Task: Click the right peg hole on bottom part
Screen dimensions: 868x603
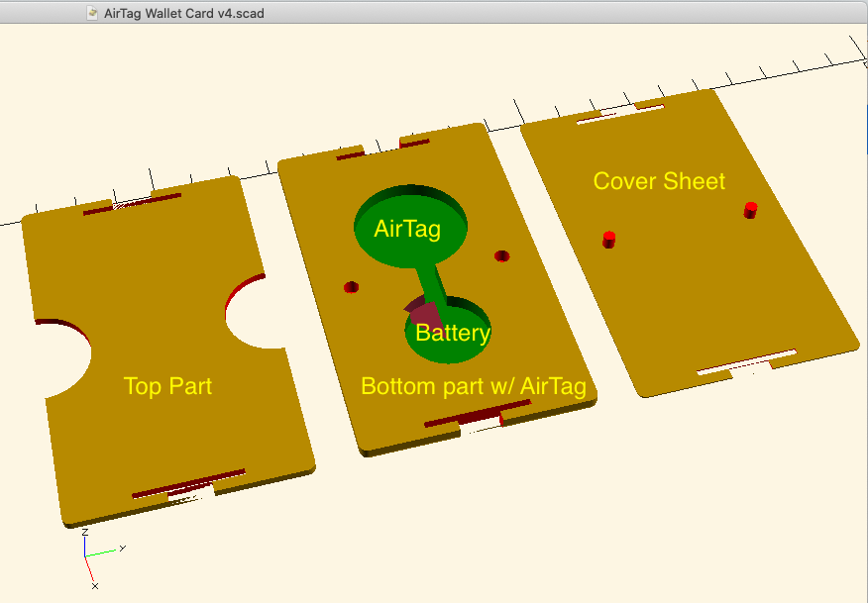Action: pos(502,256)
